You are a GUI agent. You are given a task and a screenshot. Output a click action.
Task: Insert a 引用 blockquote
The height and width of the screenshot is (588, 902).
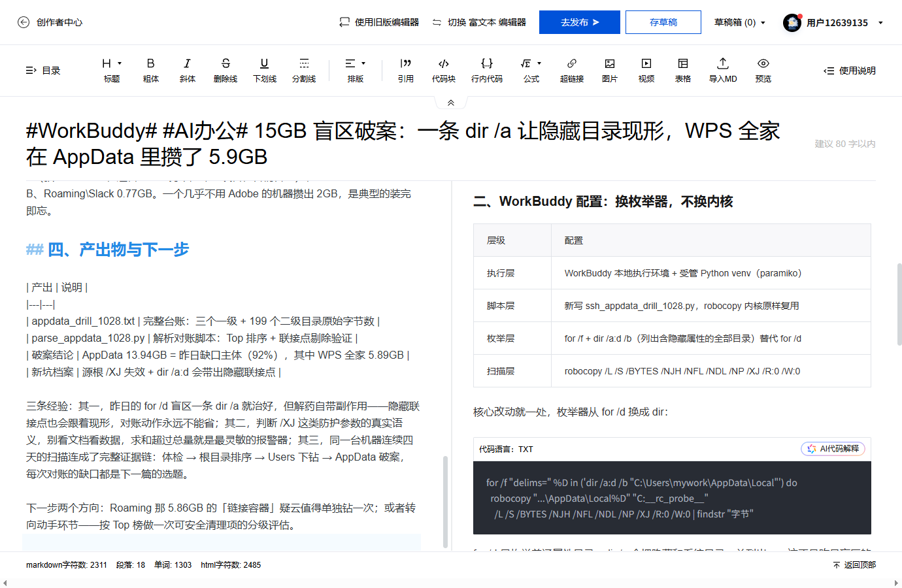(406, 70)
